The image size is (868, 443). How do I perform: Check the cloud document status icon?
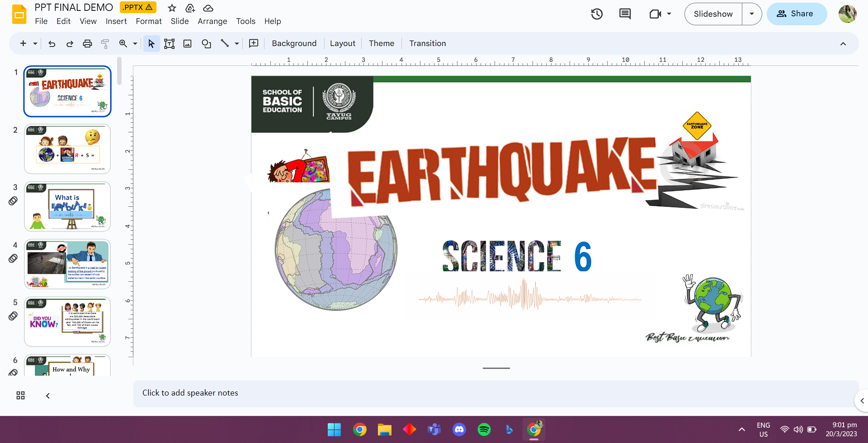pyautogui.click(x=208, y=8)
